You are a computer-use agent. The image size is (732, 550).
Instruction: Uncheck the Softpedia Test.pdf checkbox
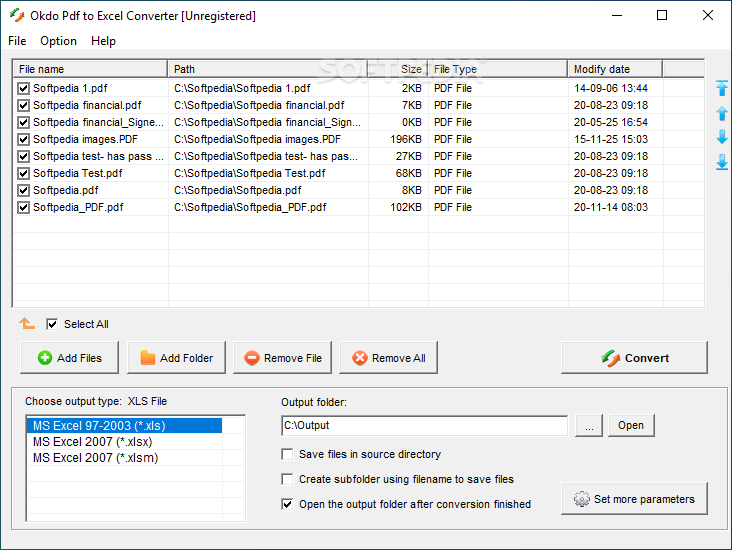click(23, 173)
